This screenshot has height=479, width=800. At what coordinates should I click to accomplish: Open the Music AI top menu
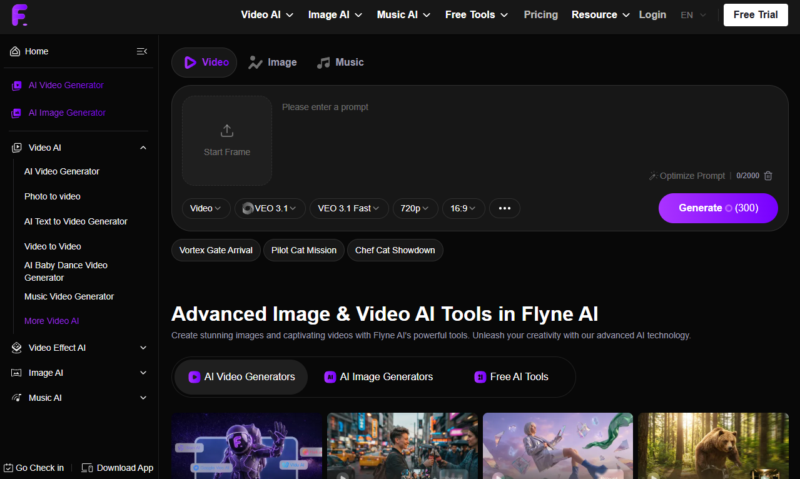pyautogui.click(x=403, y=15)
